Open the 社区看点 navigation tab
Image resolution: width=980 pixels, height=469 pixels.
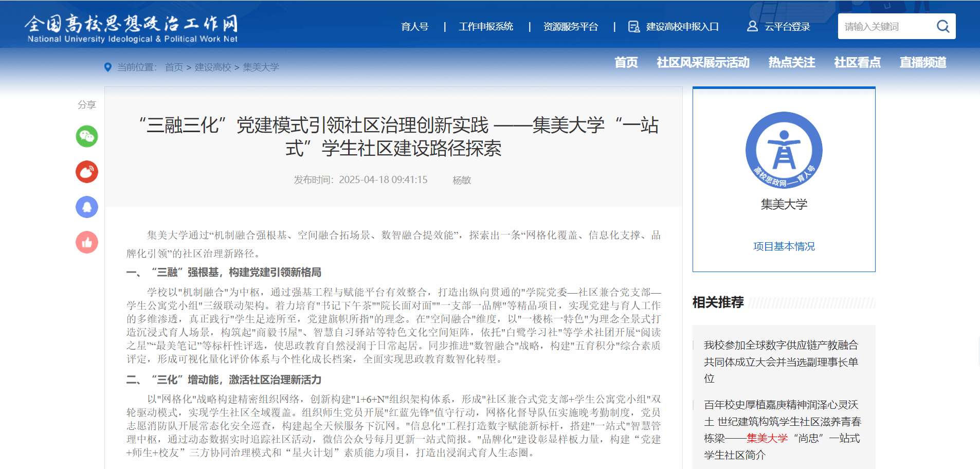pos(857,63)
